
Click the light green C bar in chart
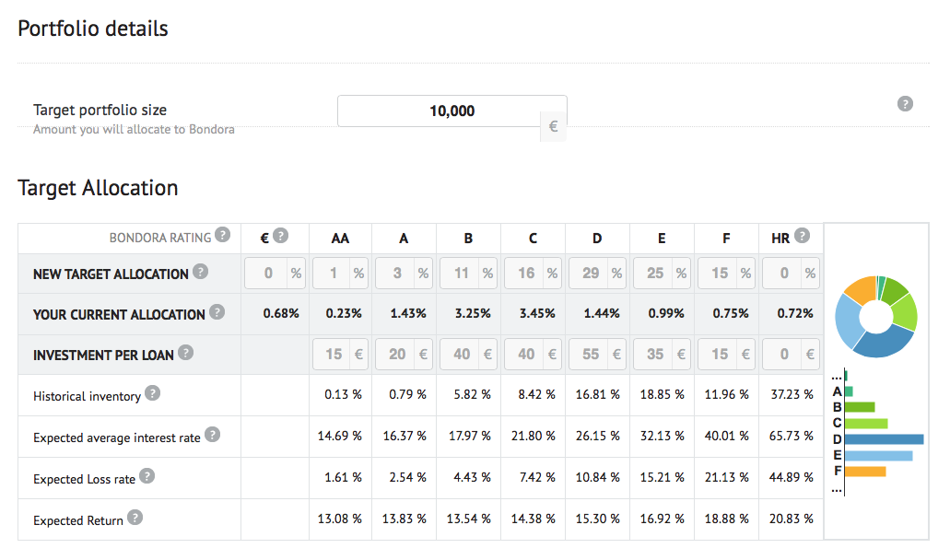866,424
